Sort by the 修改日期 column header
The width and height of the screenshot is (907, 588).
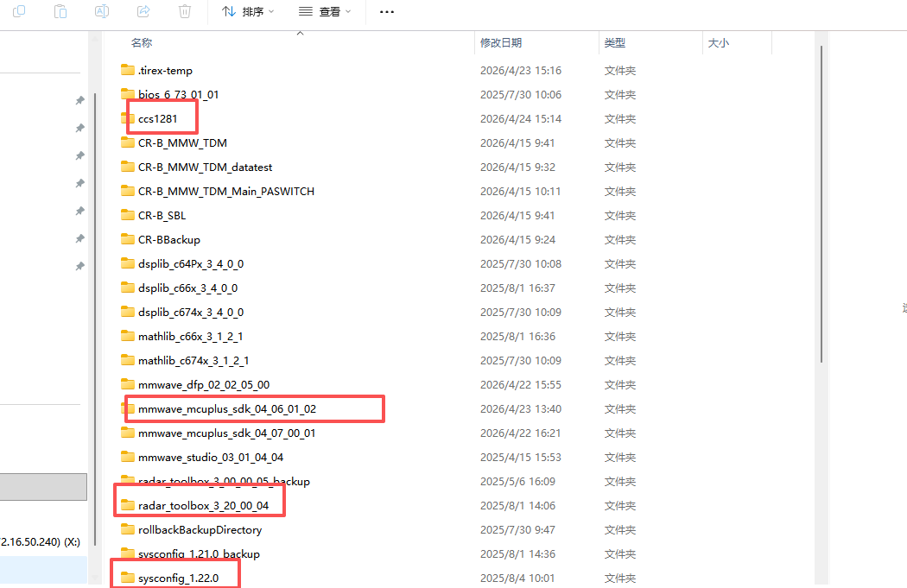coord(501,43)
